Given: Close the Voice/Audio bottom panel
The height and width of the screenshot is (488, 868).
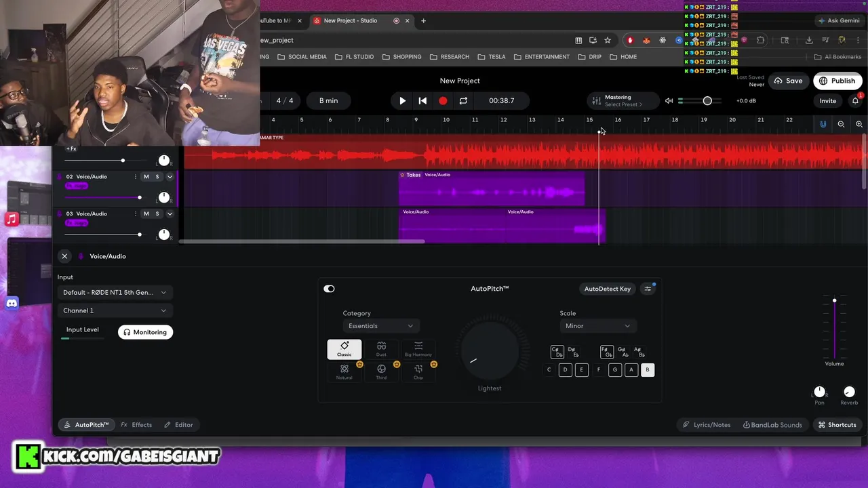Looking at the screenshot, I should (x=64, y=256).
